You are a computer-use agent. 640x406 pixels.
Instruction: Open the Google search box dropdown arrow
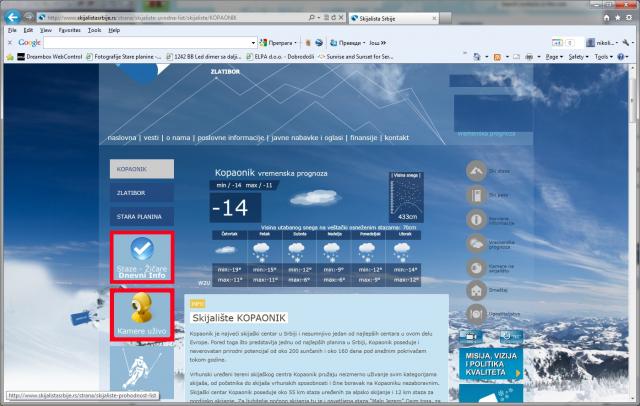(x=253, y=43)
